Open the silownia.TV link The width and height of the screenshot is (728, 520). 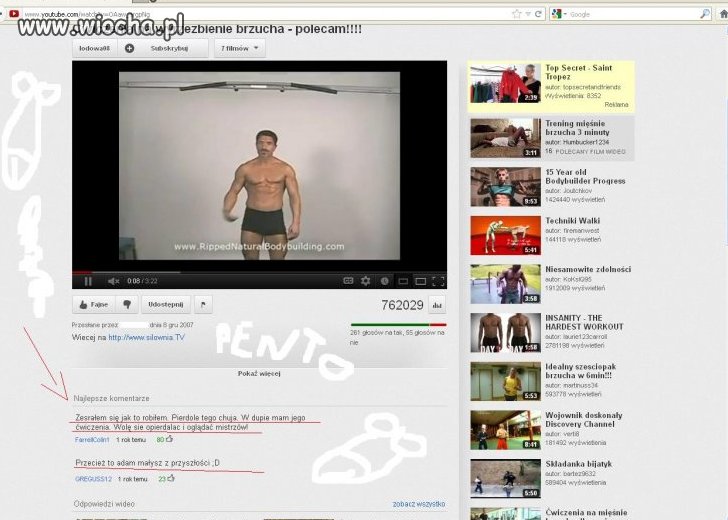click(x=146, y=338)
